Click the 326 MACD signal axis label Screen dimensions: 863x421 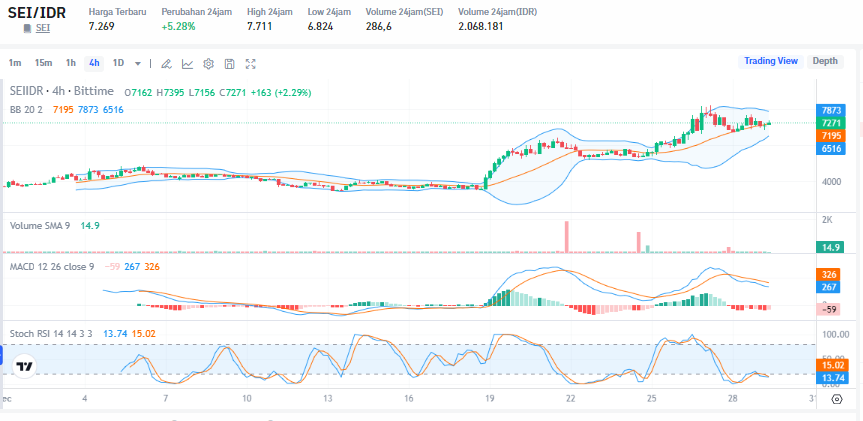coord(830,275)
